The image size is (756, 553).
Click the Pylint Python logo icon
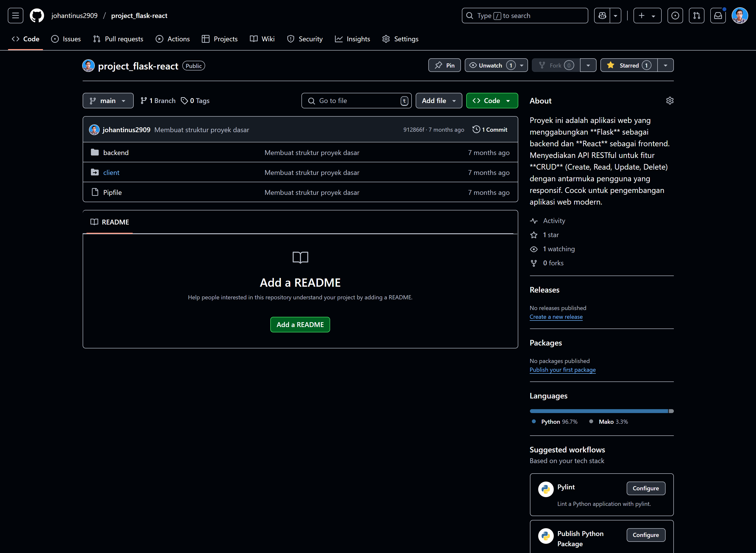[x=546, y=489]
